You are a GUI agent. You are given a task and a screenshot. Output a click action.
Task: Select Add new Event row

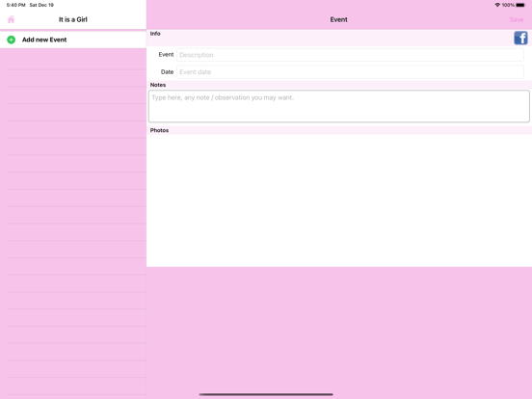pyautogui.click(x=73, y=40)
